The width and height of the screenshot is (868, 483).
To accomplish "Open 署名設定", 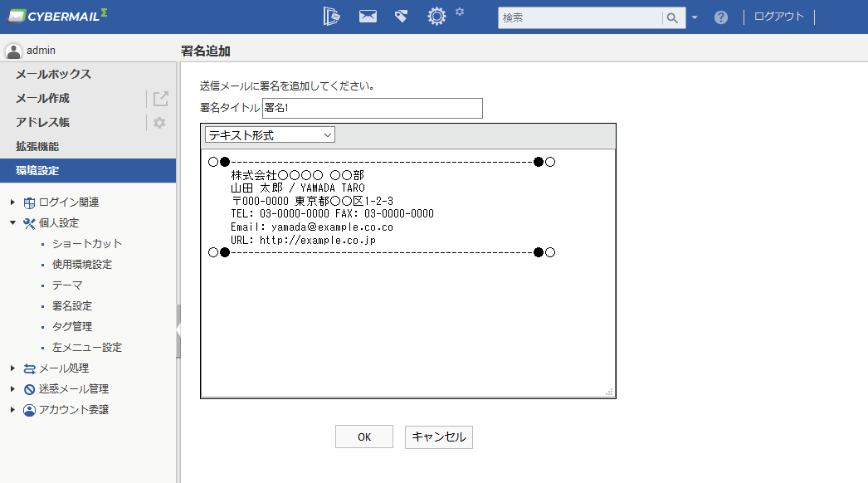I will (72, 305).
